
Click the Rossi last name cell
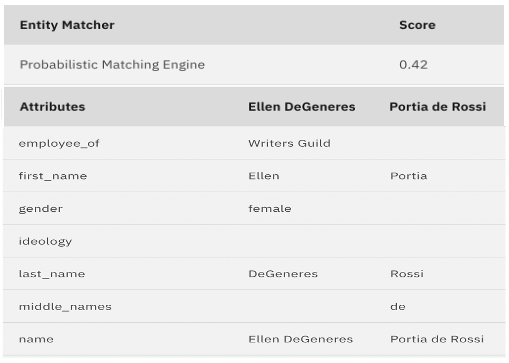407,274
